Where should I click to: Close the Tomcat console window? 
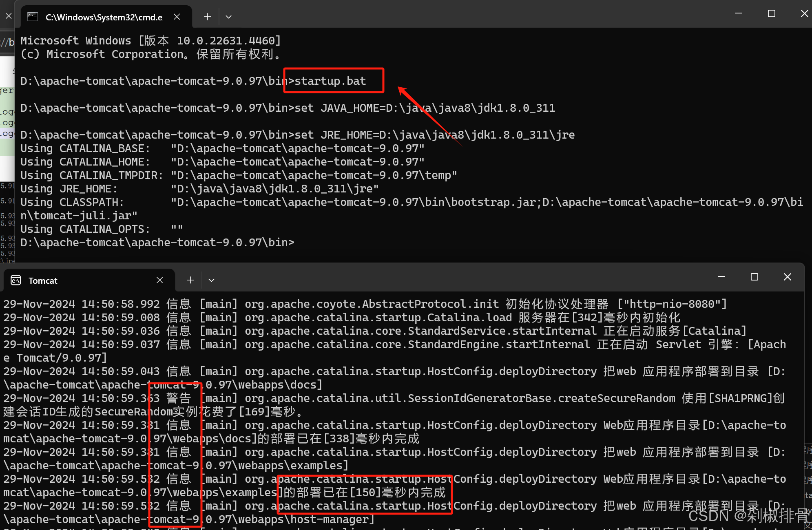coord(787,277)
